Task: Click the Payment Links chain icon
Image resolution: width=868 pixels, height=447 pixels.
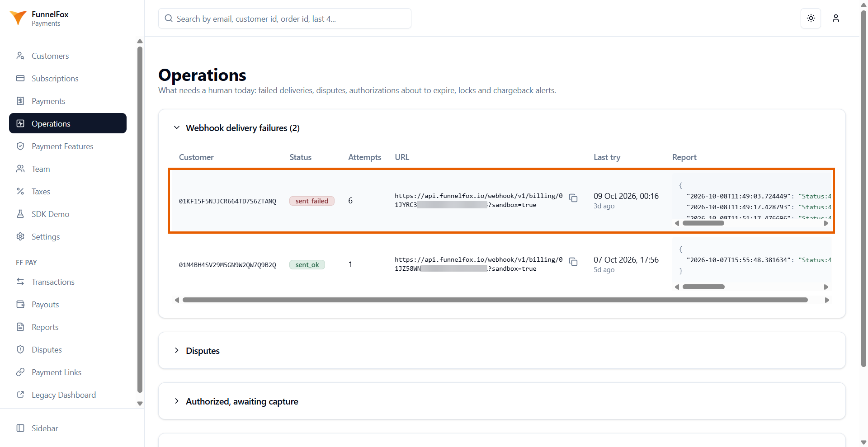Action: [x=20, y=372]
